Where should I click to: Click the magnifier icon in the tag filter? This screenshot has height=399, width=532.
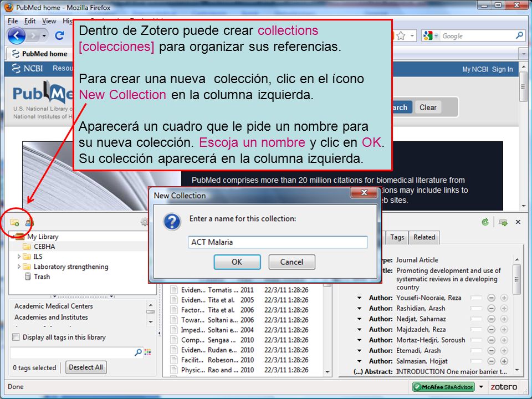(138, 352)
